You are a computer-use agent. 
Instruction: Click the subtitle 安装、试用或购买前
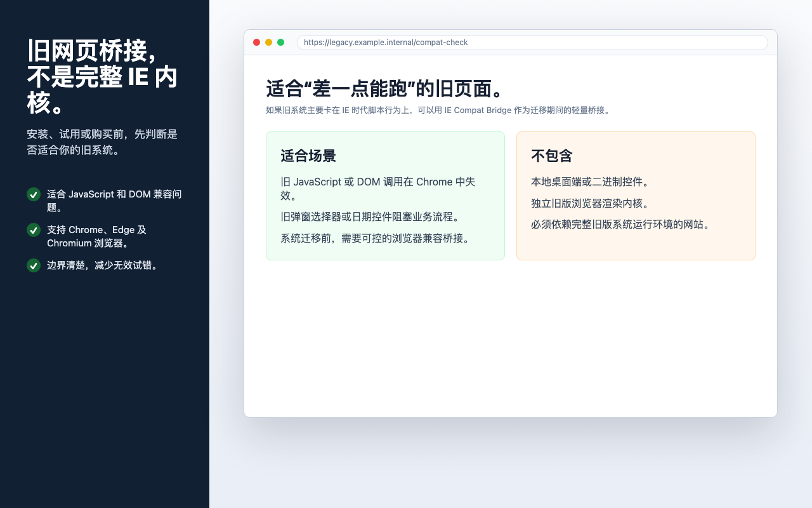point(102,142)
